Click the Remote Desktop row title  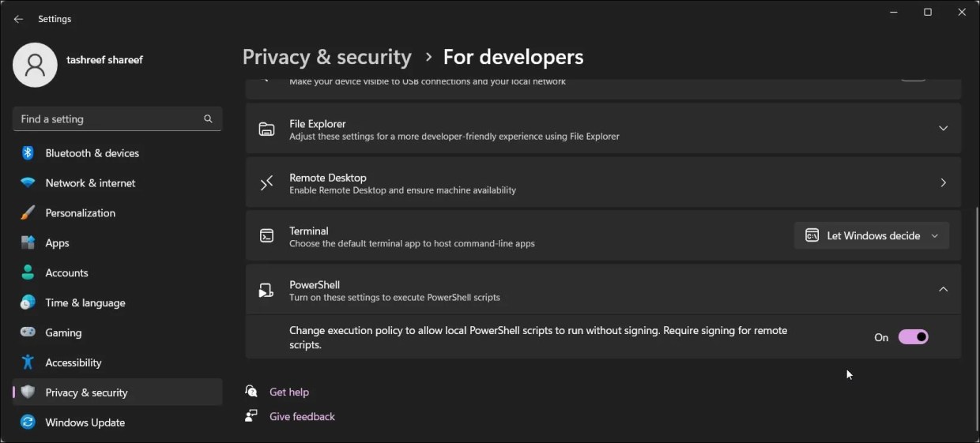coord(328,178)
